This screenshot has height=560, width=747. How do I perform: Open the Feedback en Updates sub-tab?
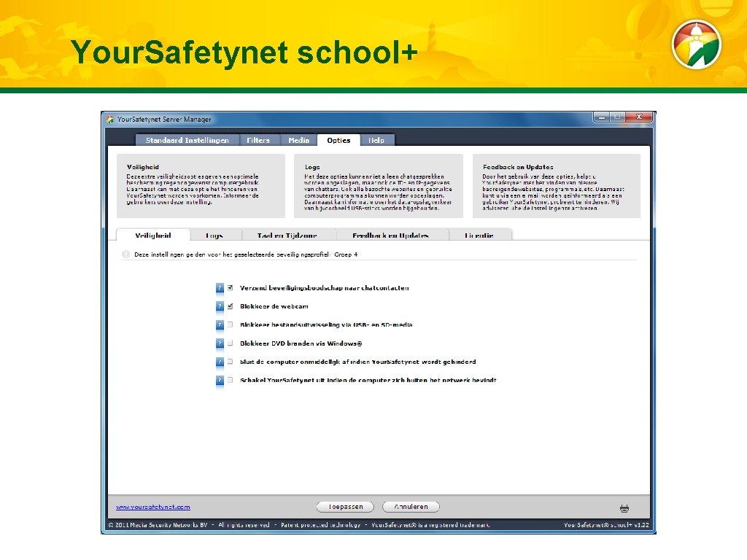391,236
